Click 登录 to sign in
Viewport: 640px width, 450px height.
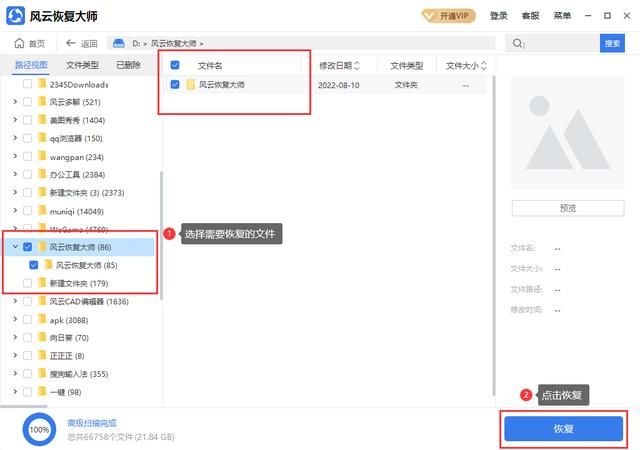click(x=498, y=16)
